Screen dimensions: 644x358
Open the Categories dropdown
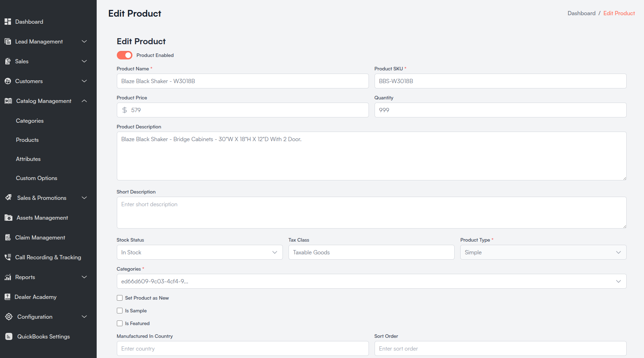tap(371, 281)
